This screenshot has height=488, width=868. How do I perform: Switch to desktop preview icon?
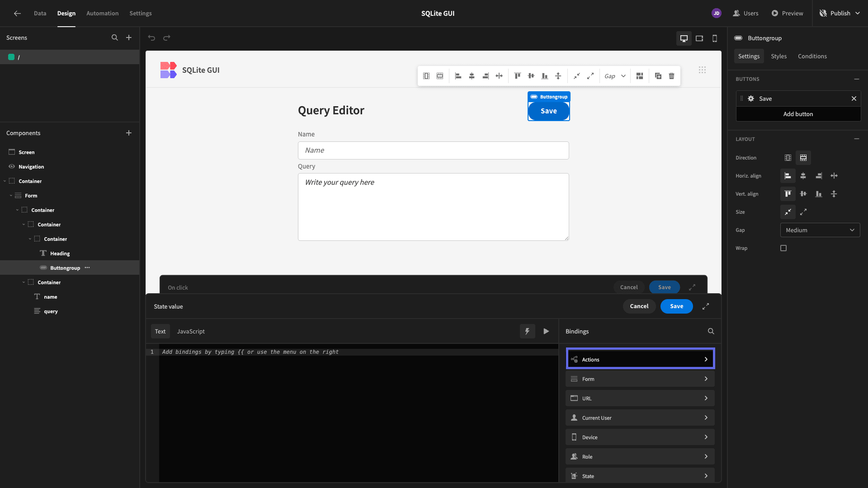[x=684, y=38]
